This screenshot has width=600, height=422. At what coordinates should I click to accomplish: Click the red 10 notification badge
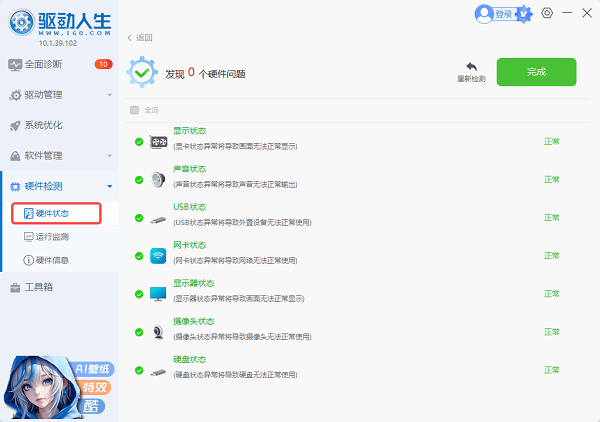(103, 64)
